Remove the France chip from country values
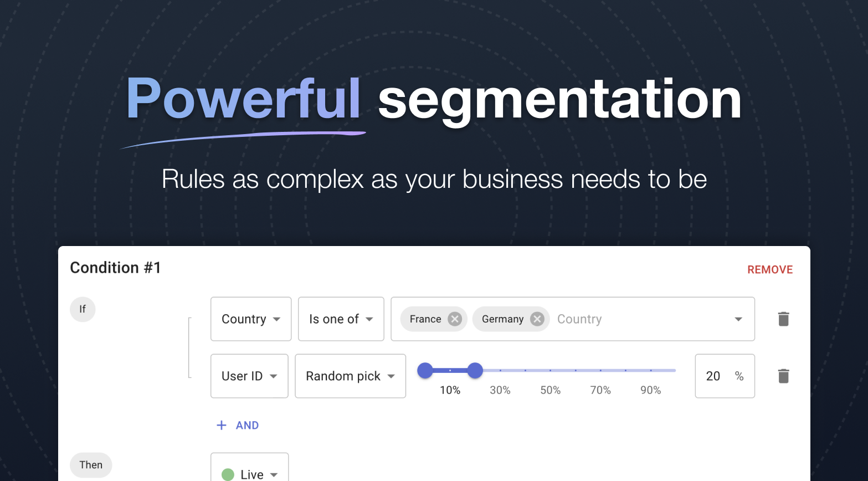The width and height of the screenshot is (868, 481). coord(454,319)
